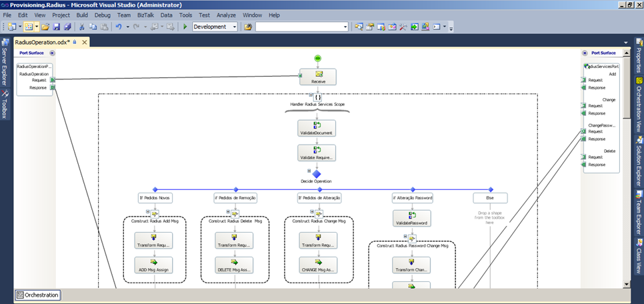
Task: Click the New Project toolbar icon
Action: 11,27
